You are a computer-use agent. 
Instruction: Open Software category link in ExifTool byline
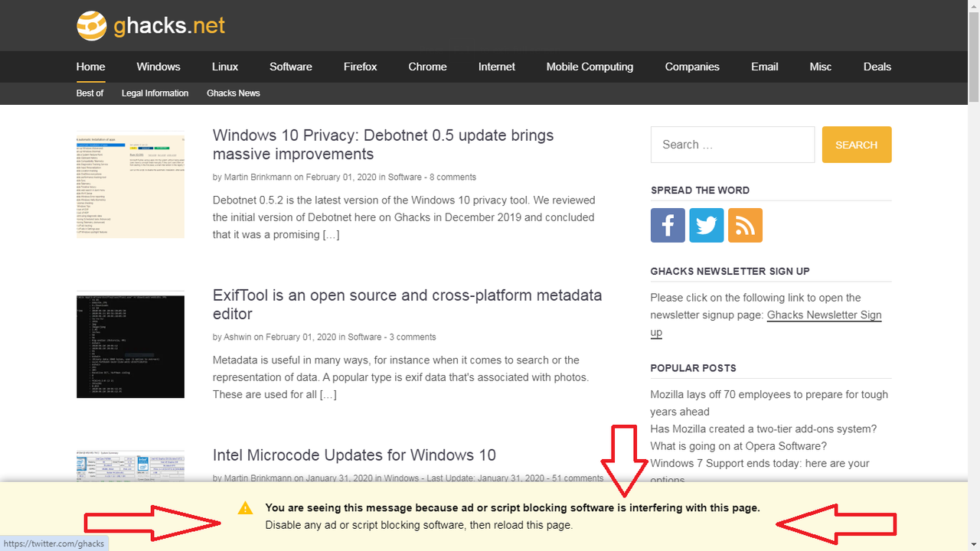coord(364,337)
